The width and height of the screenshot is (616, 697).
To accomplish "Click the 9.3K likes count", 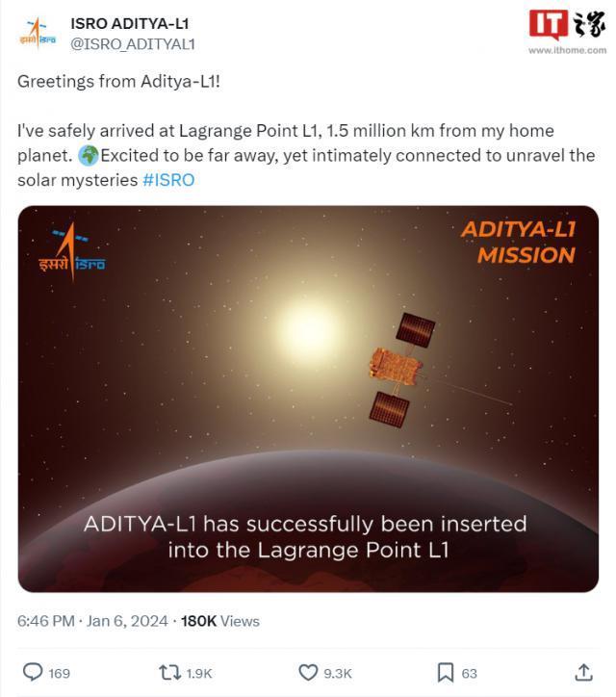I will click(x=338, y=673).
